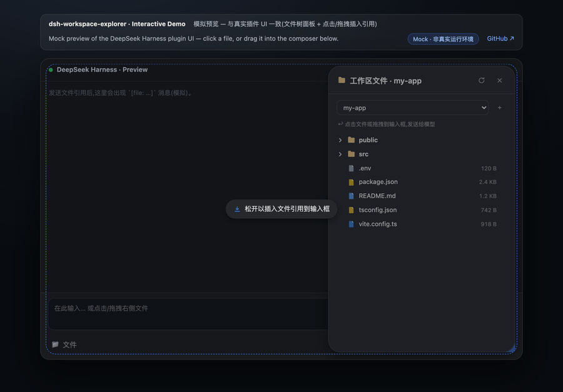Click the DeepSeek Harness · Preview title
Viewport: 563px width, 392px height.
coord(102,69)
